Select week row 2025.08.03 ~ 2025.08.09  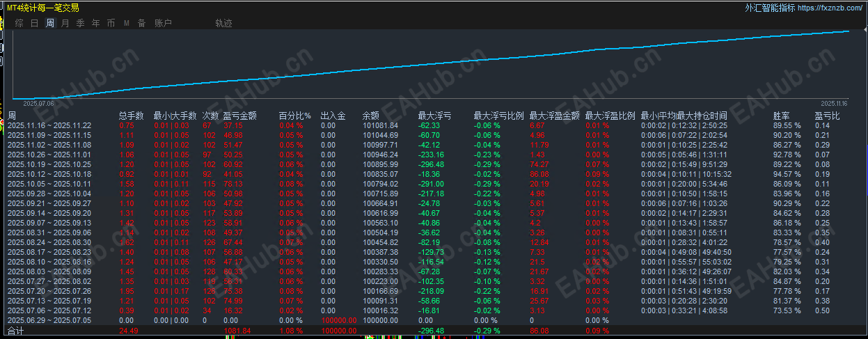(49, 271)
